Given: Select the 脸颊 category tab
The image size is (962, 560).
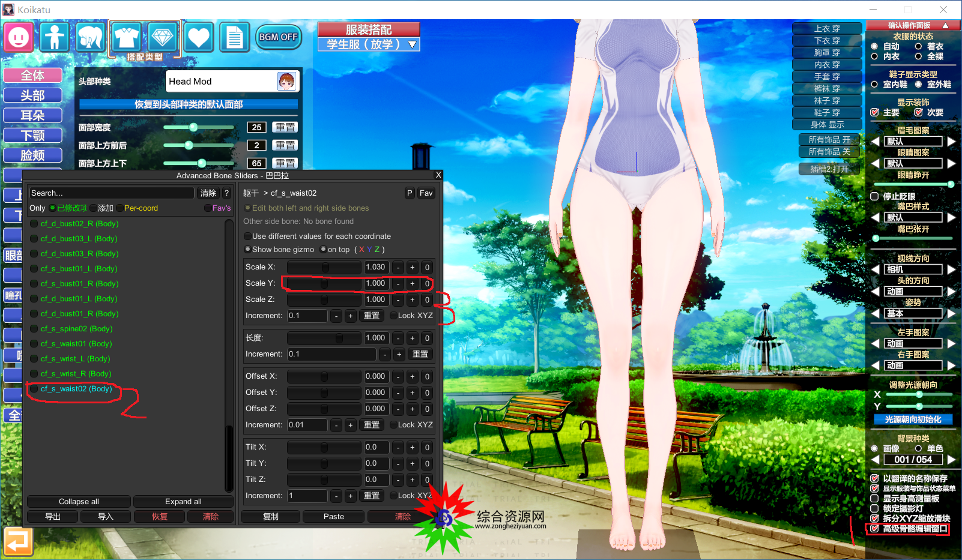Looking at the screenshot, I should pos(33,155).
